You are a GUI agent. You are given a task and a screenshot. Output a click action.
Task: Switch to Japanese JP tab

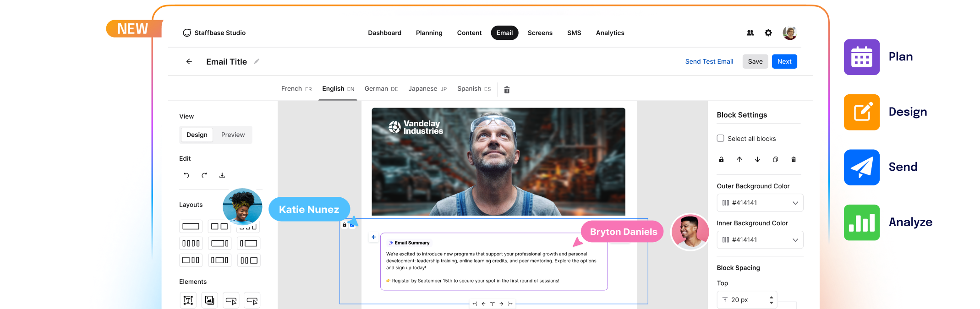click(x=427, y=89)
